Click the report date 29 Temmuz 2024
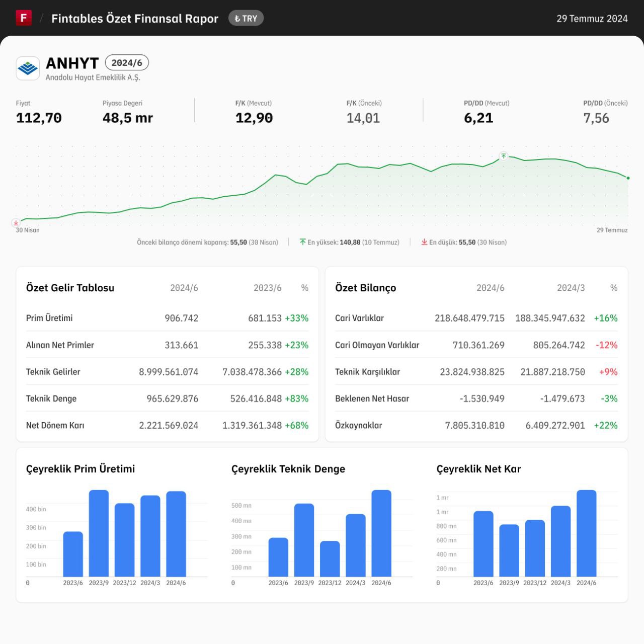Screen dimensions: 644x644 pos(592,19)
